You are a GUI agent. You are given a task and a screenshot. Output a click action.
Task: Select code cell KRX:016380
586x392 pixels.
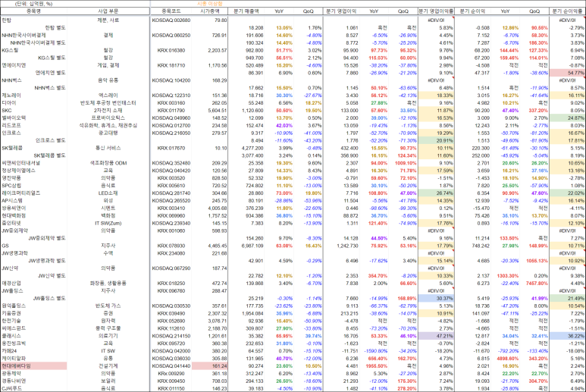(171, 50)
